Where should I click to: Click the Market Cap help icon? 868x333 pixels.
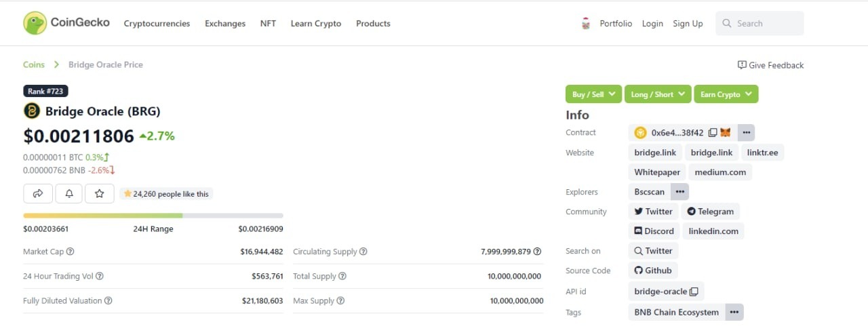71,252
